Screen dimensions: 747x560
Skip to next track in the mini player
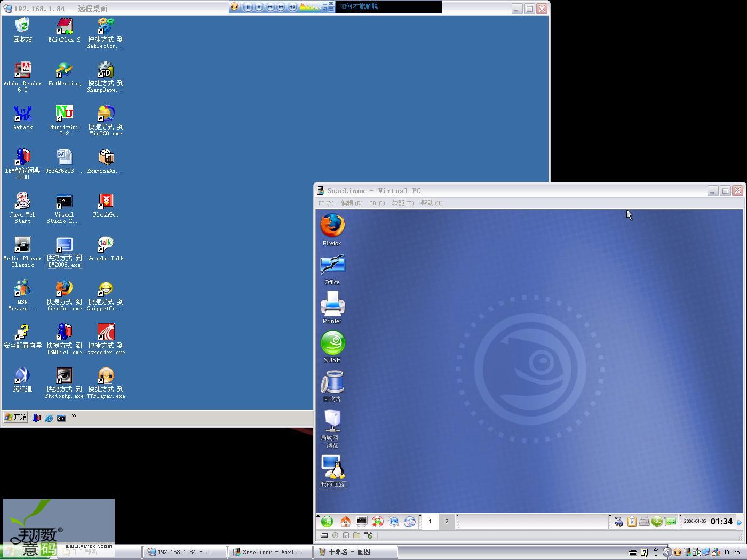point(282,7)
